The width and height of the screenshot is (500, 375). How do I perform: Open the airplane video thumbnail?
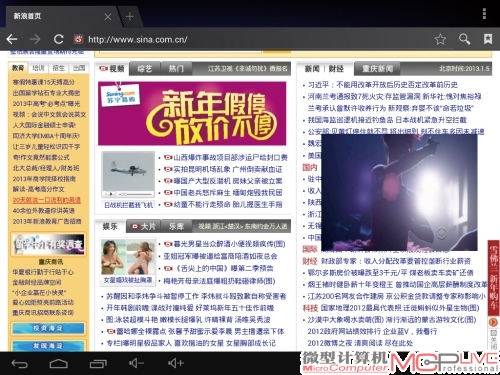[x=128, y=175]
